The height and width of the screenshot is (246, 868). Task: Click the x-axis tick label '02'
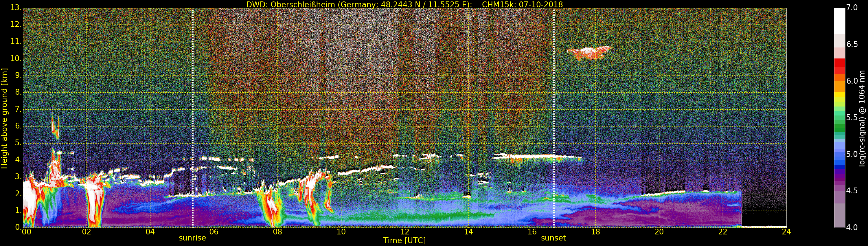coord(87,232)
